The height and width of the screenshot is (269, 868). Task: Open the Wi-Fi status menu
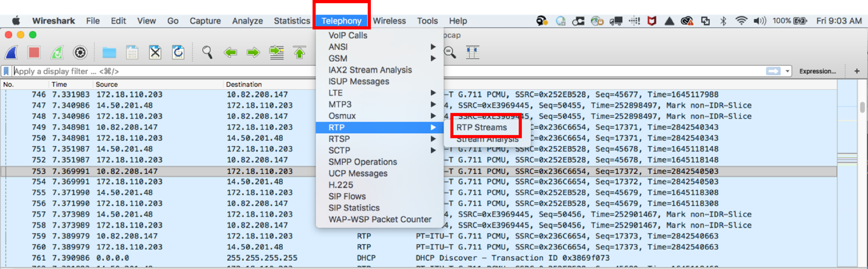[x=741, y=20]
